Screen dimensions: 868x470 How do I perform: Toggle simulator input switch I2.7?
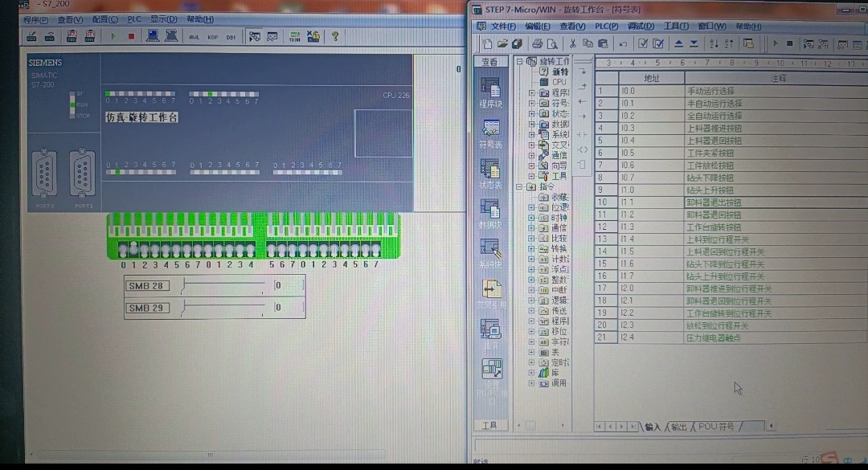click(x=376, y=250)
